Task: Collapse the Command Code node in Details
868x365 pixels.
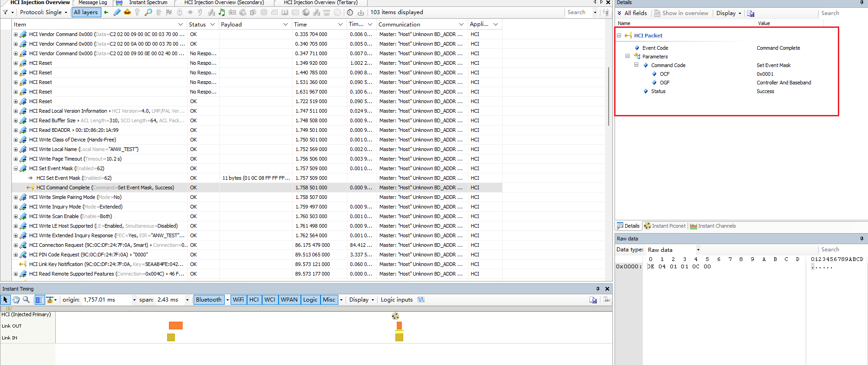Action: pyautogui.click(x=637, y=65)
